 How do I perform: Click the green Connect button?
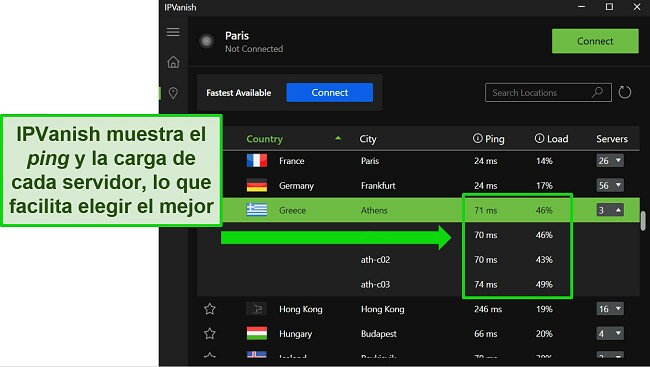(595, 41)
